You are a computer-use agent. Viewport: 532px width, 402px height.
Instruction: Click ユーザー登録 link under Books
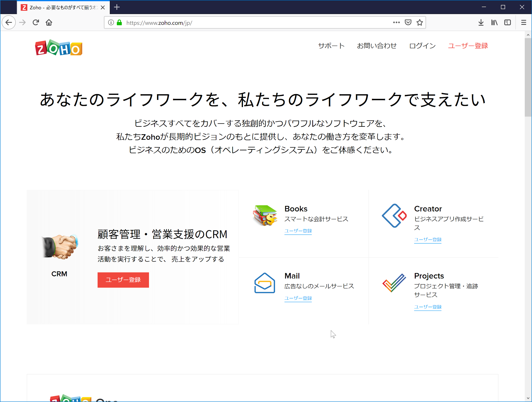(298, 231)
